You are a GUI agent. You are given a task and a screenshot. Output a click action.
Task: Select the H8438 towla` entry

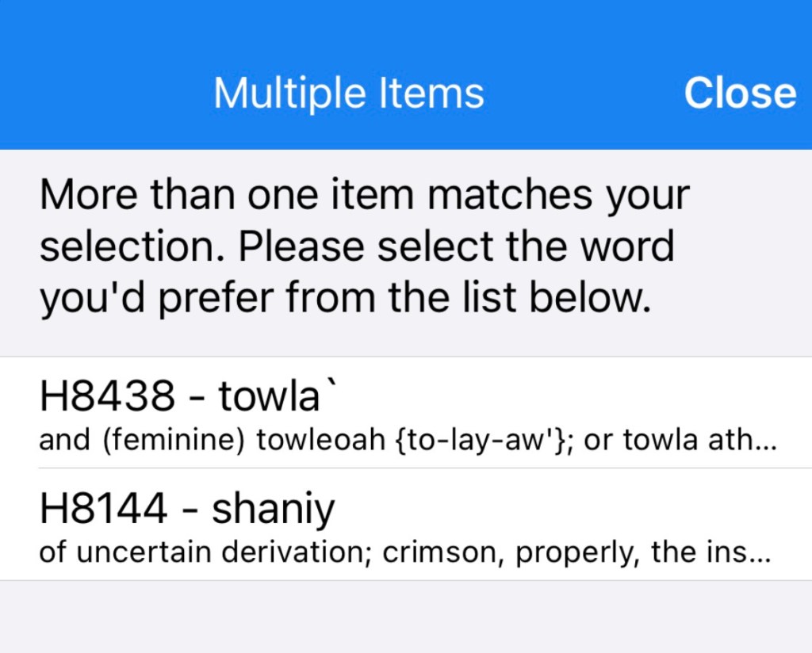coord(404,413)
